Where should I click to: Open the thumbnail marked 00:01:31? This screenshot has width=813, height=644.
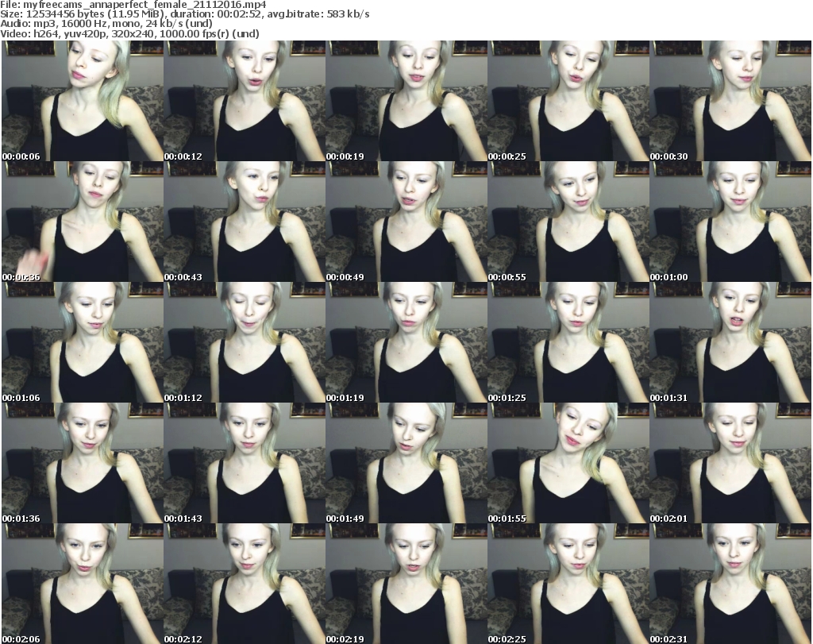point(730,342)
